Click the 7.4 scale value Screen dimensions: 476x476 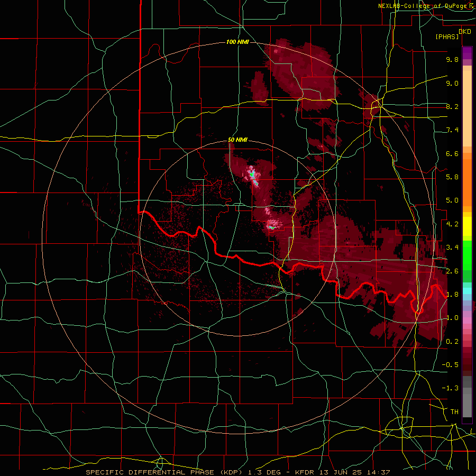point(452,130)
